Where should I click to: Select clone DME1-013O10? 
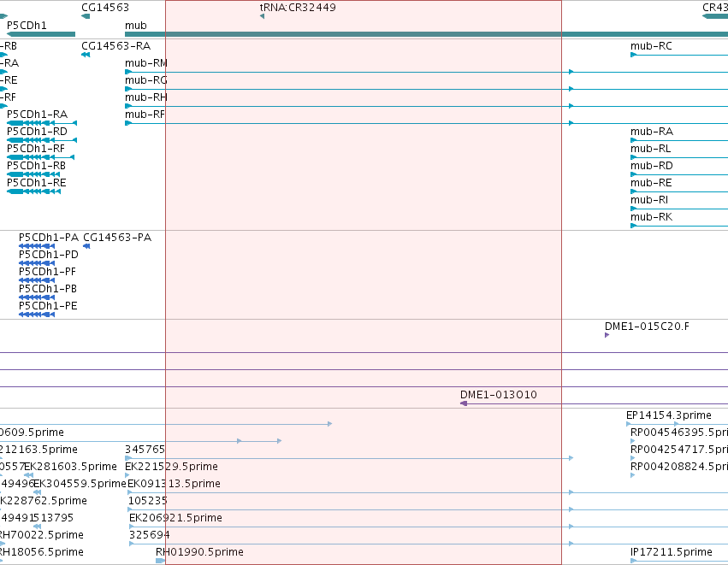[498, 395]
